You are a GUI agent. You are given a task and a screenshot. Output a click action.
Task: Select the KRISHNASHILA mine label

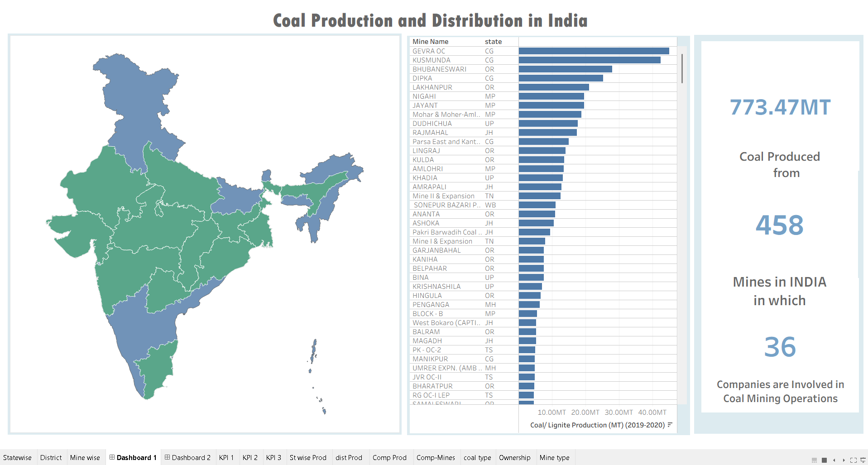[x=436, y=287]
